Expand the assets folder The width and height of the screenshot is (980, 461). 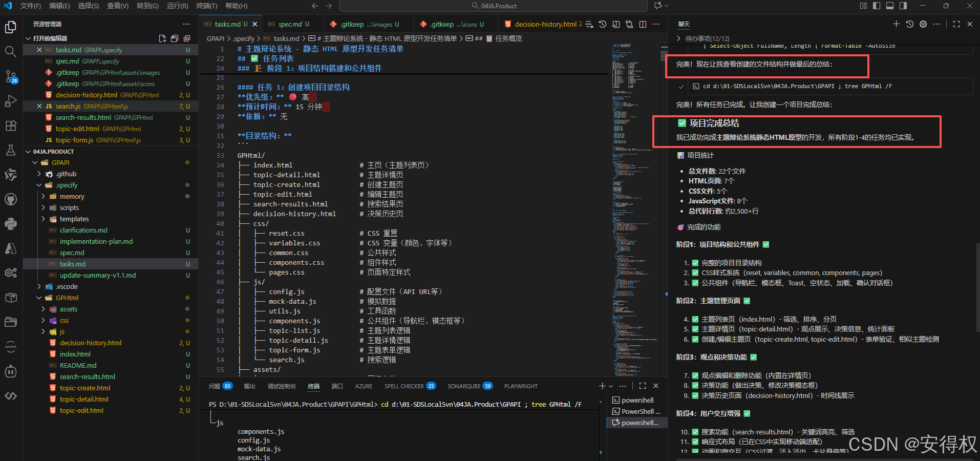(x=43, y=309)
